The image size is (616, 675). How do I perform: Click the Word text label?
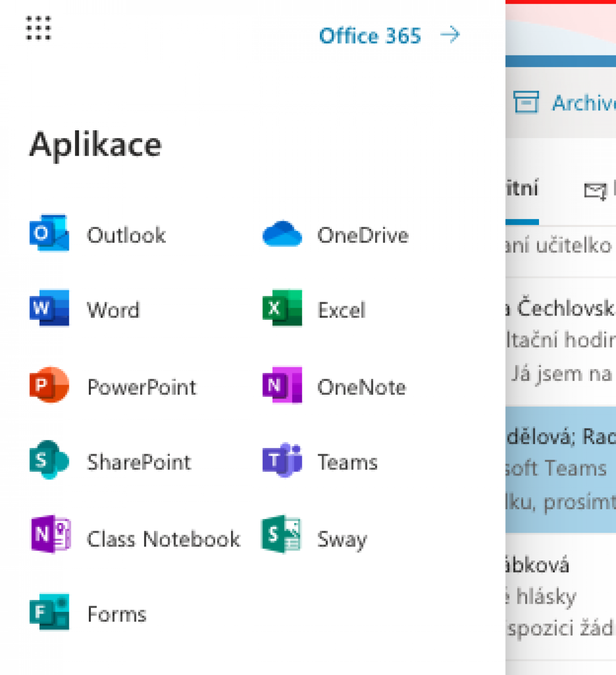(x=113, y=310)
